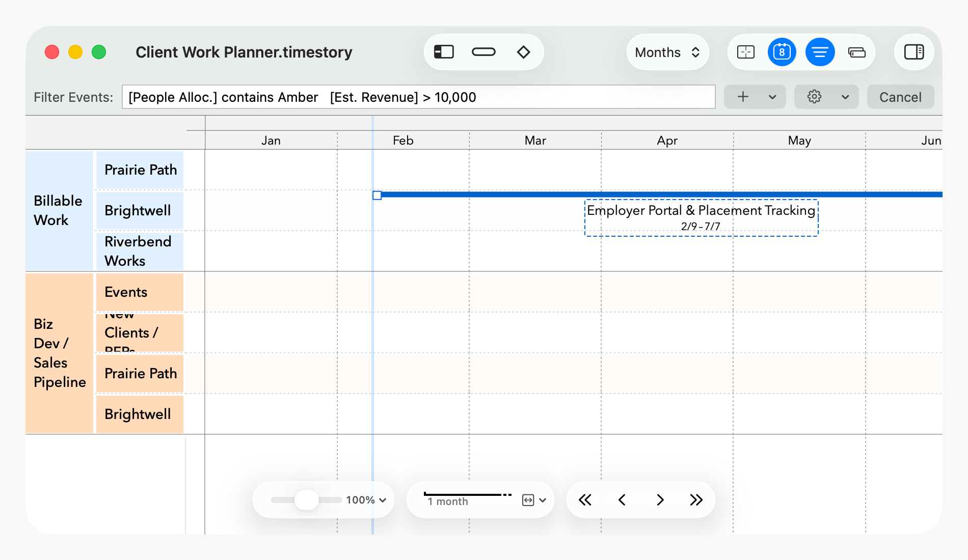Image resolution: width=968 pixels, height=560 pixels.
Task: Click the zoom slider handle
Action: pyautogui.click(x=307, y=500)
